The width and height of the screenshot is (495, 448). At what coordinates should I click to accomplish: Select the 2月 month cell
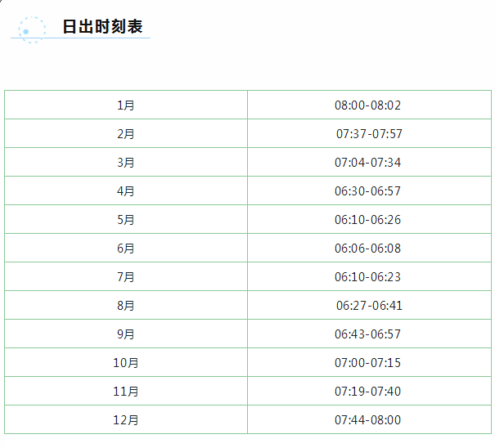click(x=126, y=133)
